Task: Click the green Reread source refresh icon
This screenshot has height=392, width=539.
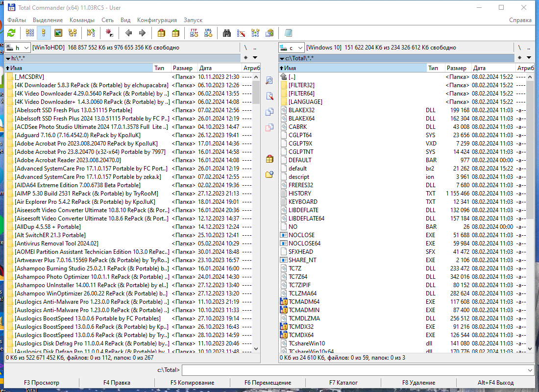Action: tap(11, 33)
